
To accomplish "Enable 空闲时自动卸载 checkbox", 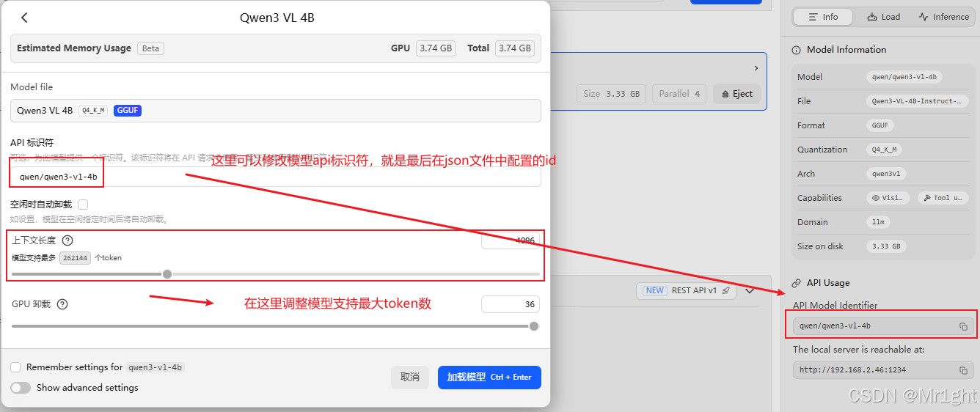I will (x=83, y=205).
